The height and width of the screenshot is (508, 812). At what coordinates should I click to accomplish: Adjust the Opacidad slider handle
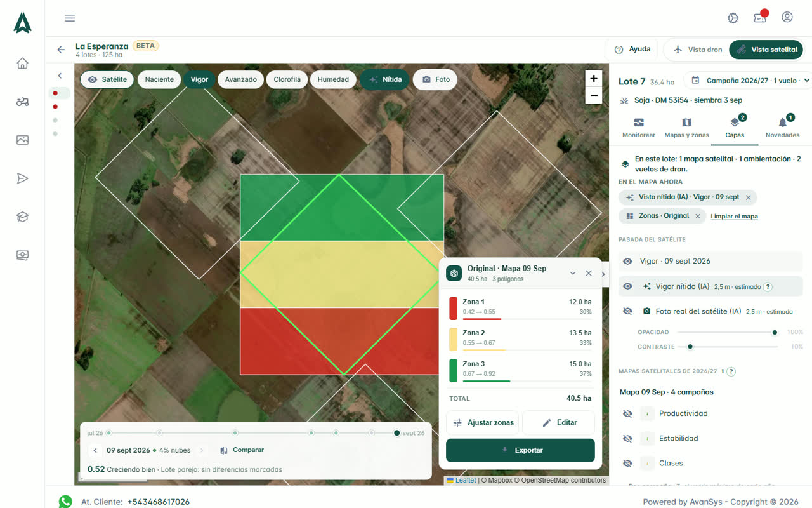[775, 332]
